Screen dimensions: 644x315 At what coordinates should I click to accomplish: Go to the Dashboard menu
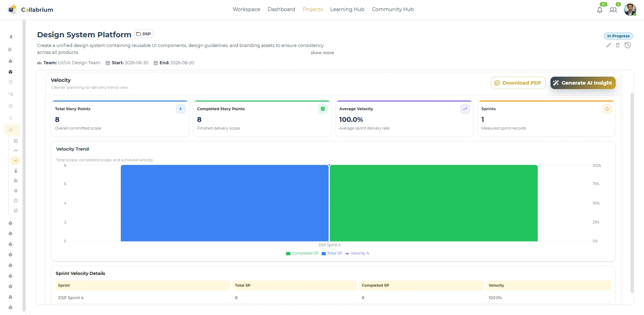pos(281,9)
